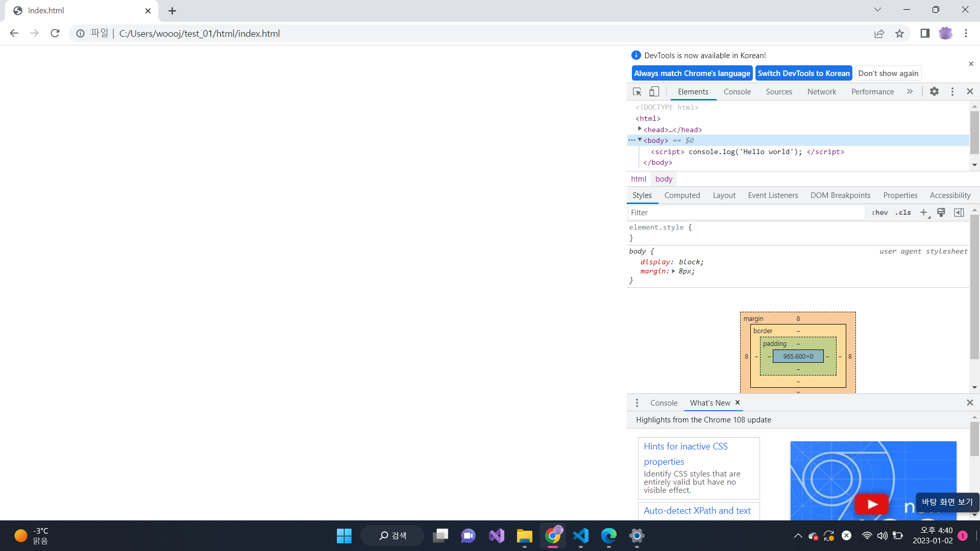This screenshot has width=980, height=551.
Task: Expand the head element node
Action: (640, 130)
